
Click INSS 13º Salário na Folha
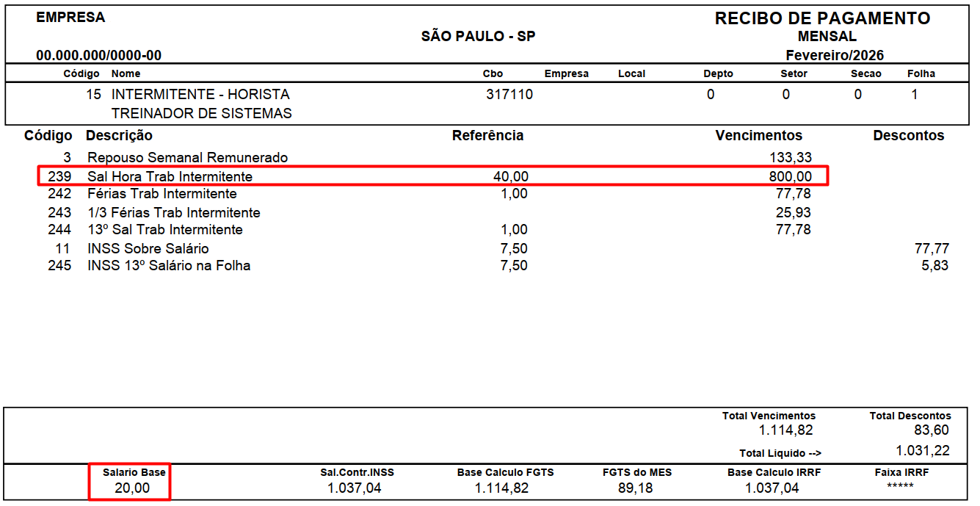169,266
